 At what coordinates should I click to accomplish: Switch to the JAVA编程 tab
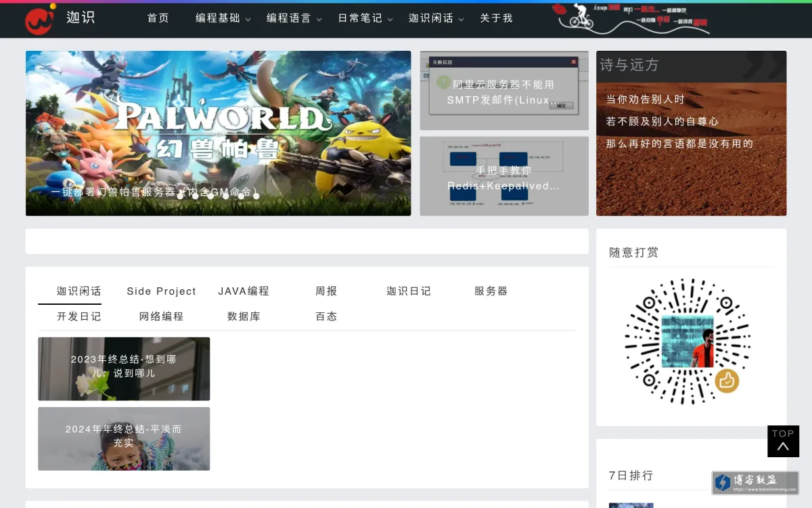244,291
